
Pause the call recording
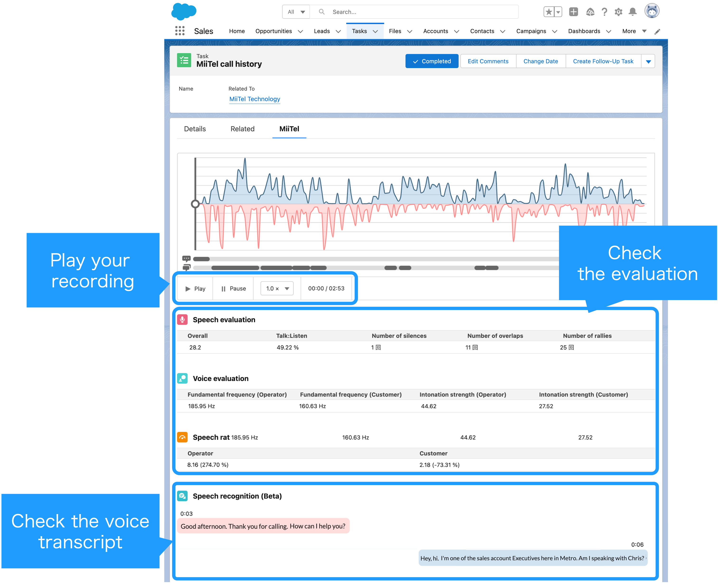coord(233,289)
